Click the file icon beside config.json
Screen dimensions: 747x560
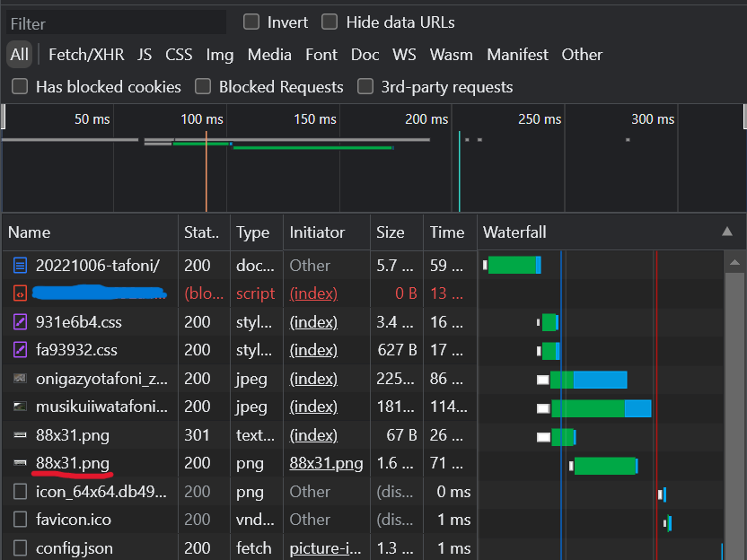[20, 547]
